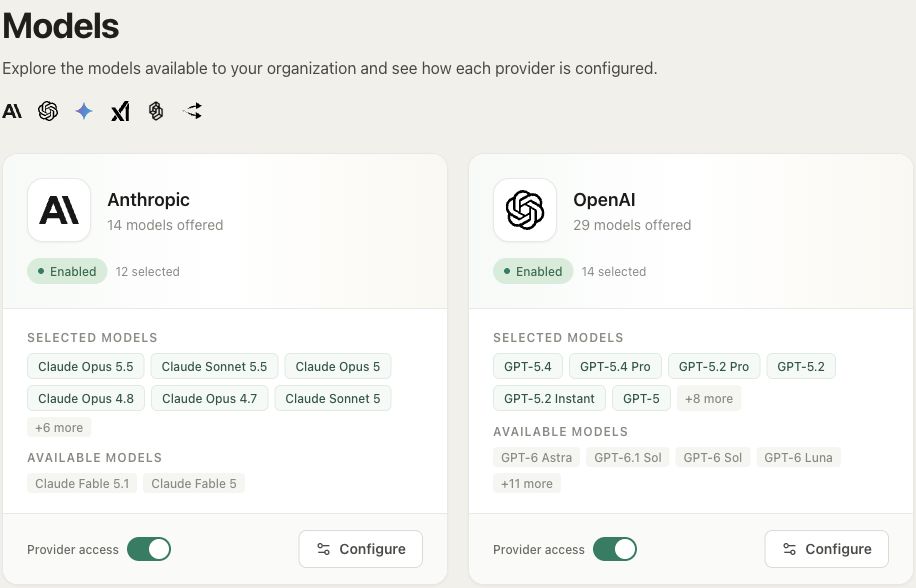Click the Claude Sonnet 5 chip
This screenshot has height=588, width=916.
[333, 398]
